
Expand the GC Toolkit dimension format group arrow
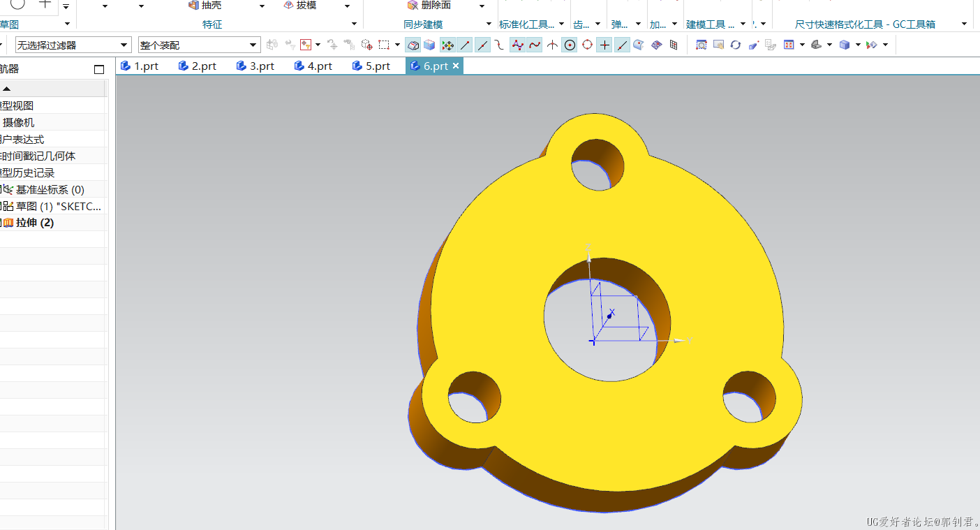coord(965,24)
